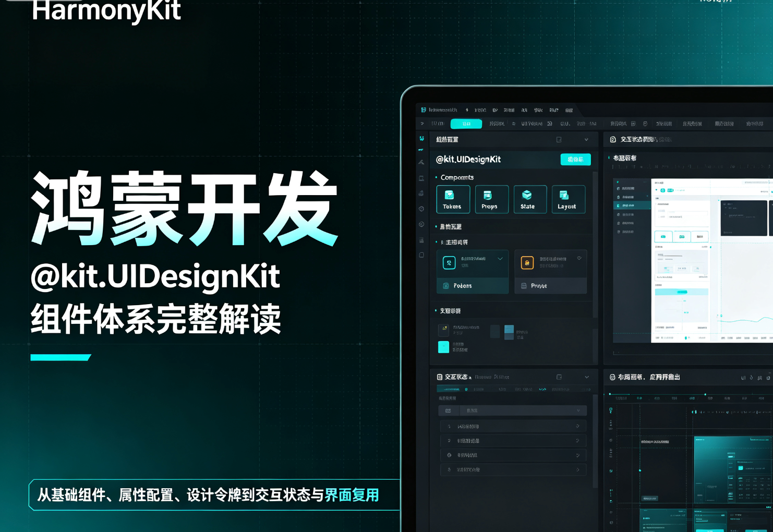Pick the blue-gray color swatch
This screenshot has height=532, width=773.
[509, 332]
